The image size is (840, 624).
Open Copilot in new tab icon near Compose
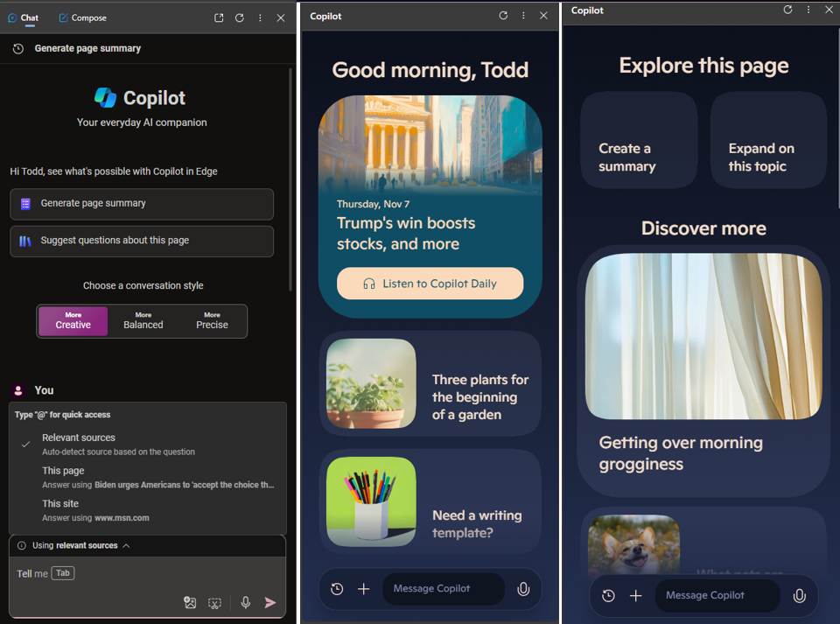(219, 18)
